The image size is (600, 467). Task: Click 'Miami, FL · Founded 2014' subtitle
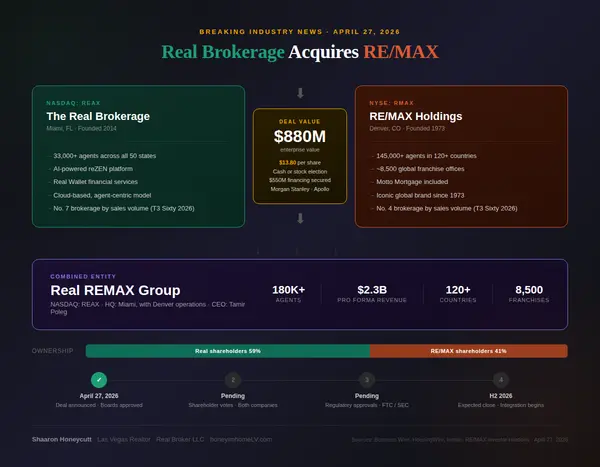pos(82,128)
